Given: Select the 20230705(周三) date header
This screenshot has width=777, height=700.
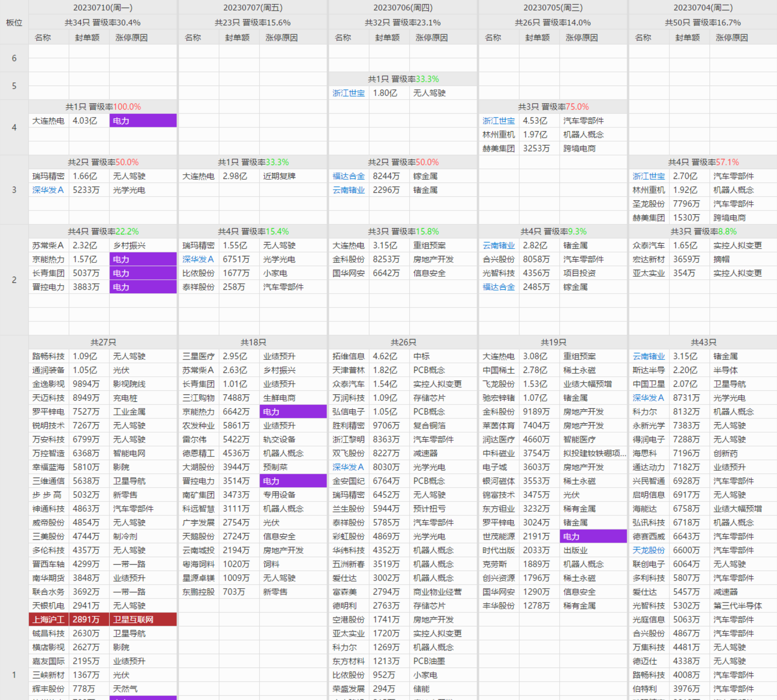Looking at the screenshot, I should pyautogui.click(x=553, y=7).
